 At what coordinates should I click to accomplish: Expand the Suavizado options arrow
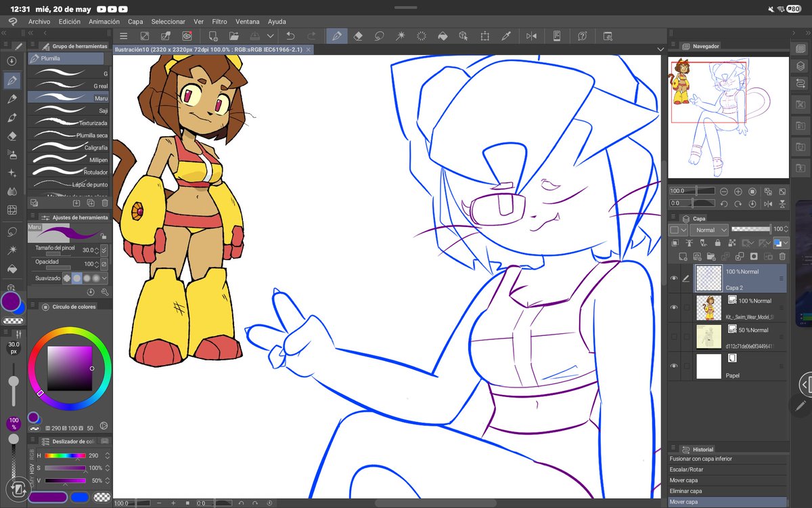pyautogui.click(x=105, y=278)
